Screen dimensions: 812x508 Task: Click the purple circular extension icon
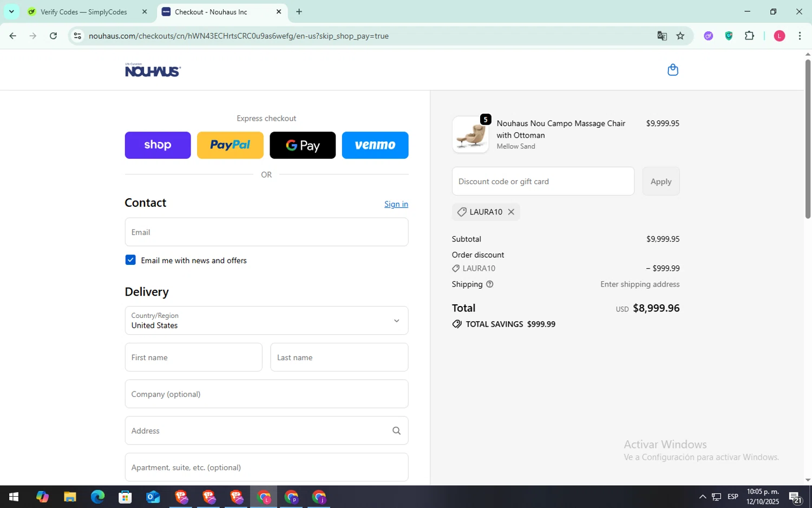click(708, 36)
